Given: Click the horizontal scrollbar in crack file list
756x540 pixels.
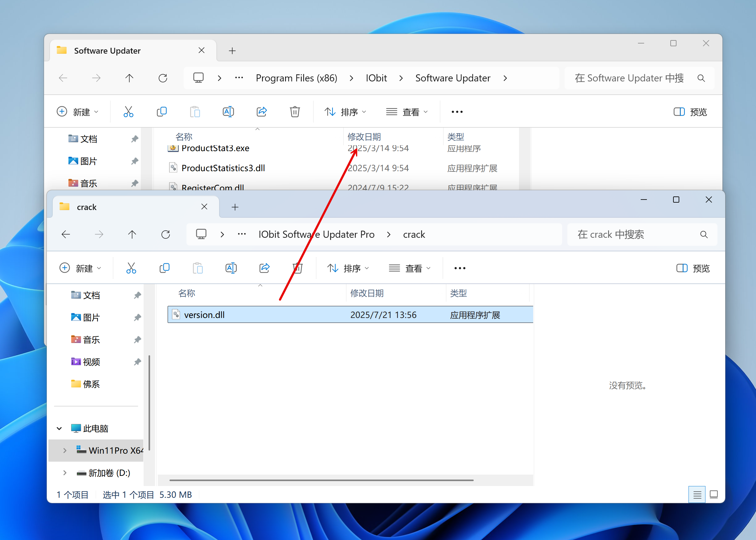Looking at the screenshot, I should pos(321,480).
